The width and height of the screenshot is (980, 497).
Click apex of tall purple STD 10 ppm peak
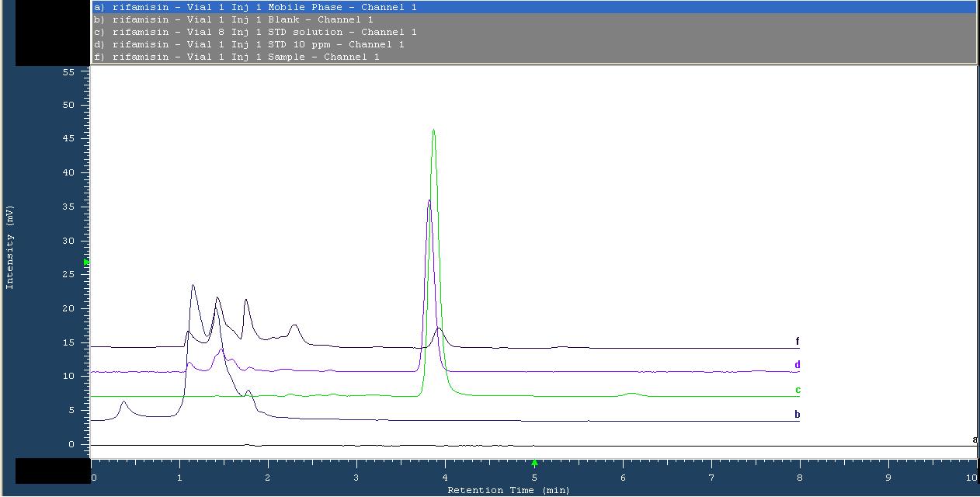pyautogui.click(x=429, y=201)
